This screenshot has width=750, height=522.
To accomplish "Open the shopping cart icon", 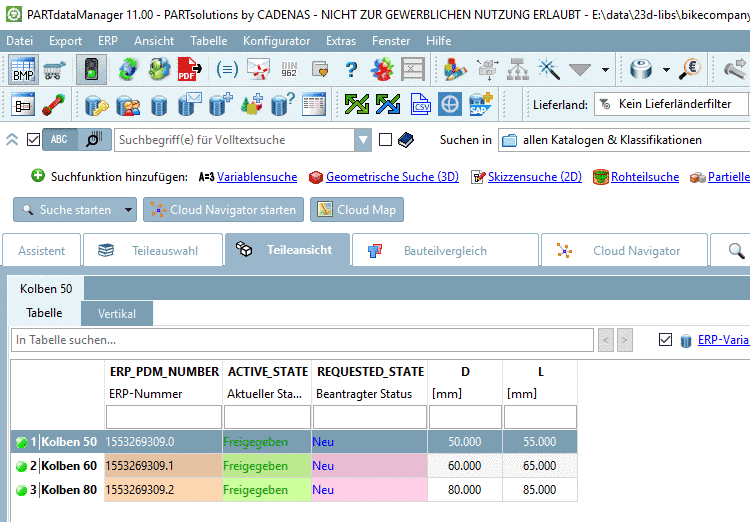I will pyautogui.click(x=55, y=70).
